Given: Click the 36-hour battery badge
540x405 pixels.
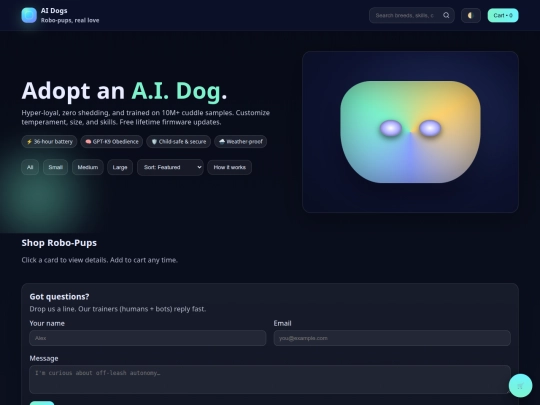Looking at the screenshot, I should click(50, 142).
